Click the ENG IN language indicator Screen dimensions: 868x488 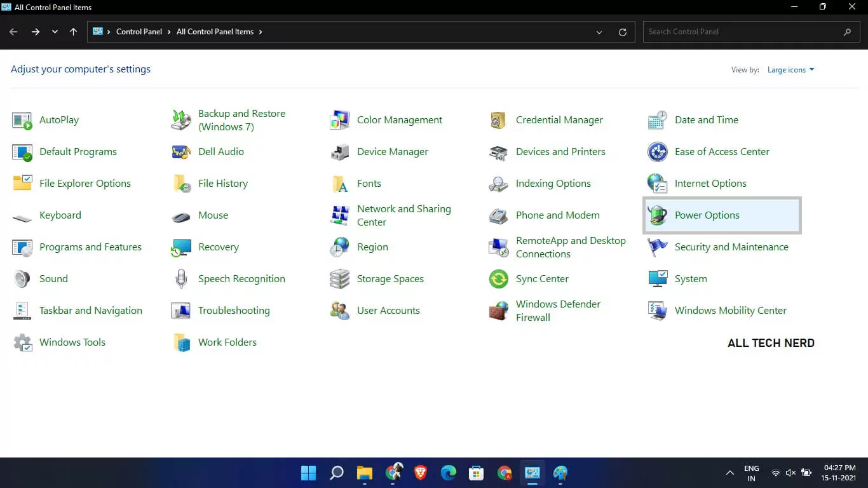(x=752, y=473)
